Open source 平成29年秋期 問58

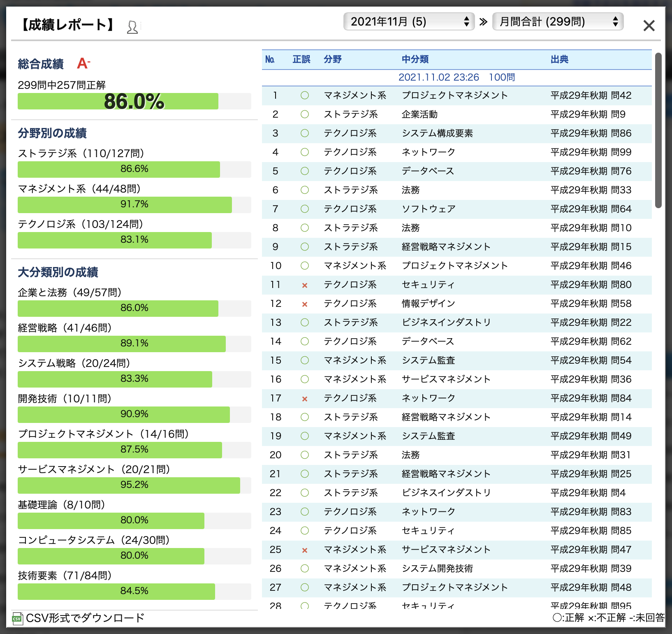click(591, 304)
